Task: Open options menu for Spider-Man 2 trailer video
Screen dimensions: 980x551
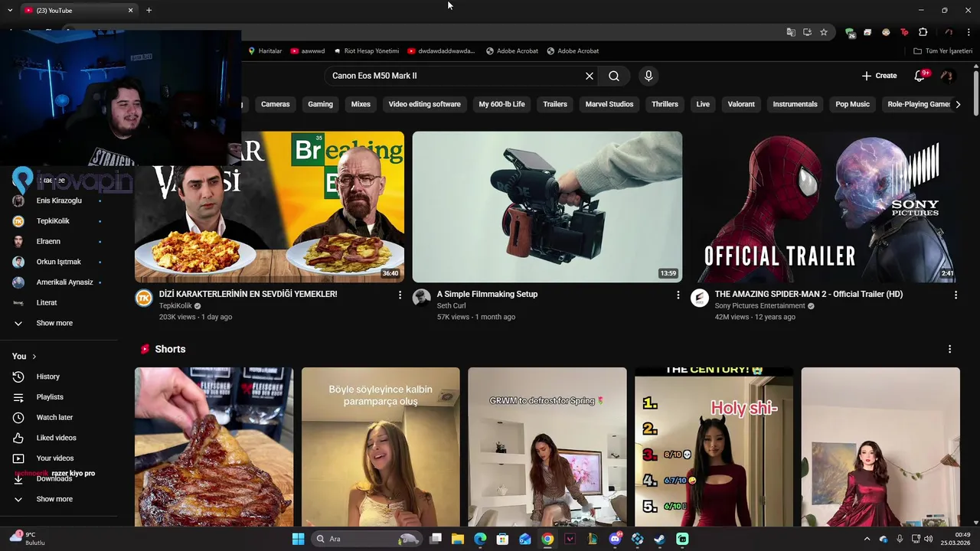Action: point(955,295)
